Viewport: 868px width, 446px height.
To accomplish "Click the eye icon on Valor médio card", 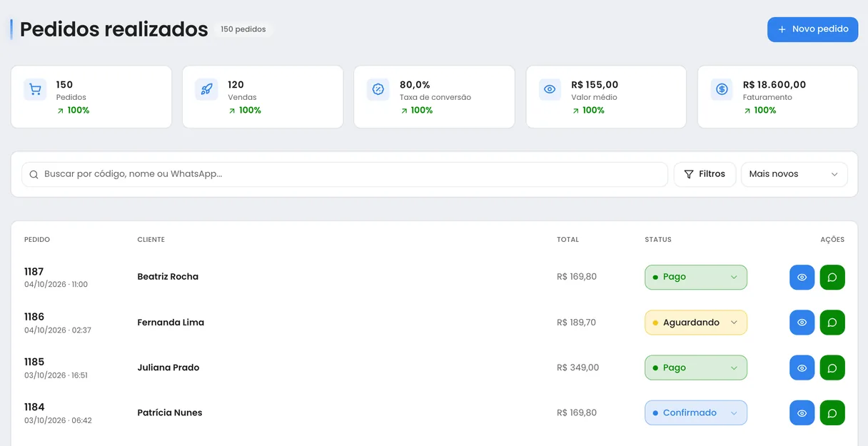I will [550, 89].
